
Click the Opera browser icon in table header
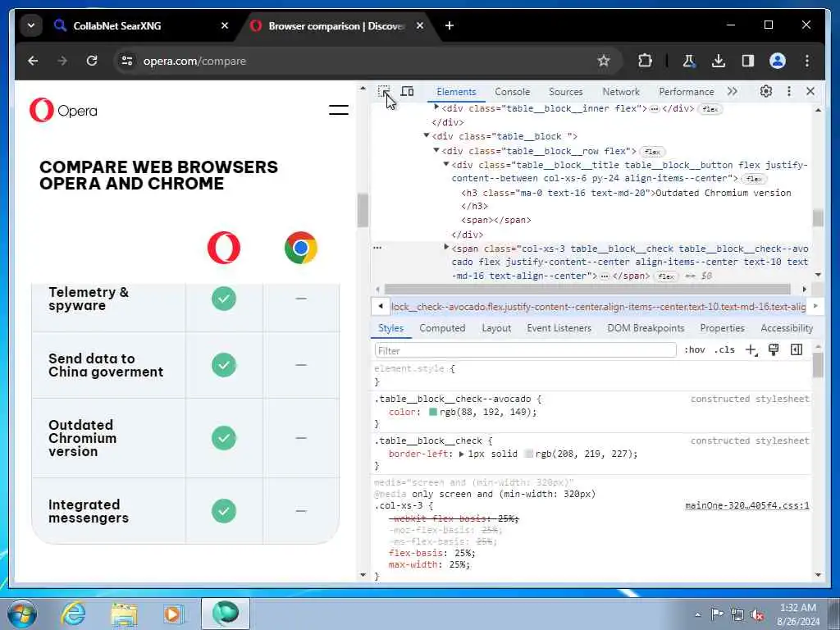[223, 248]
